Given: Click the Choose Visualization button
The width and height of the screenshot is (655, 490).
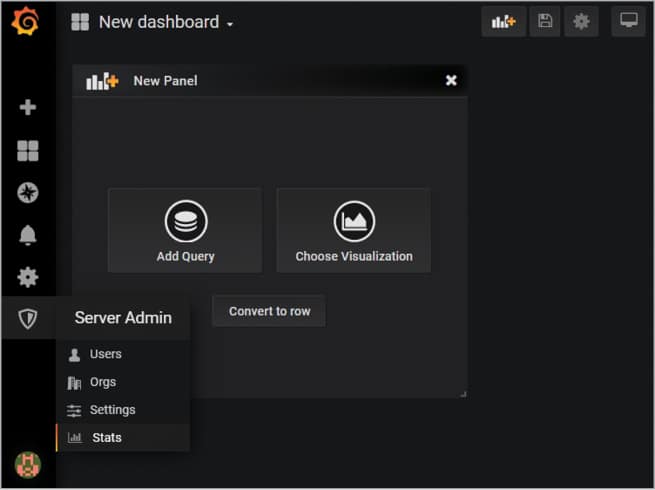Looking at the screenshot, I should coord(354,231).
